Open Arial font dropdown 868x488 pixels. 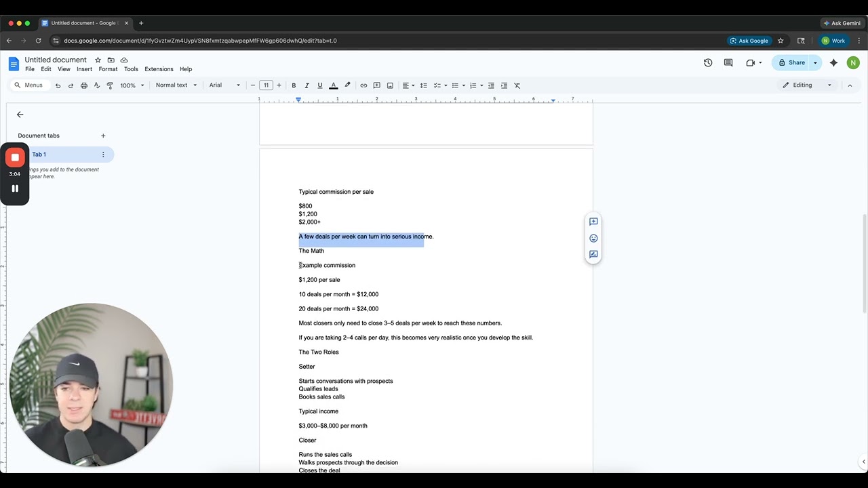224,85
